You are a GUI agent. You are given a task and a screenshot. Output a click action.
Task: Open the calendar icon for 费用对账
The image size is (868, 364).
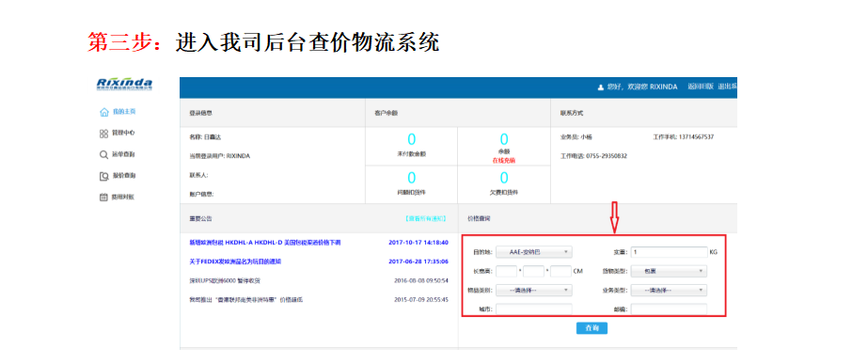[x=103, y=197]
